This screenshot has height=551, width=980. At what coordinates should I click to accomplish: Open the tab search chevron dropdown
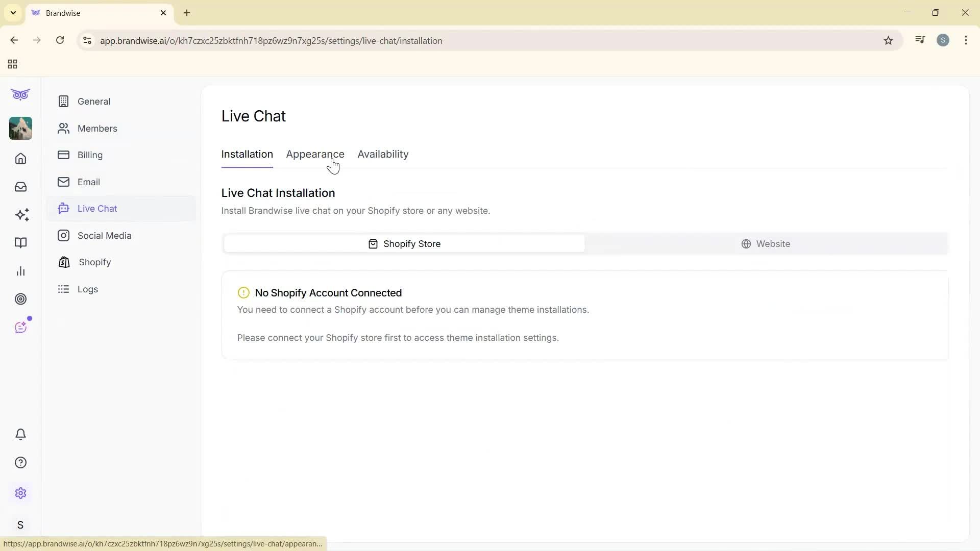coord(13,13)
